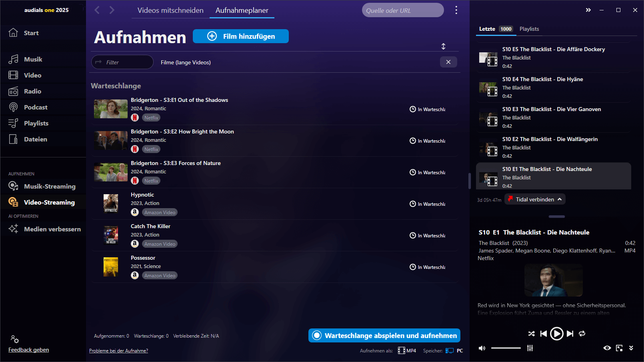644x362 pixels.
Task: Navigate forward with right arrow
Action: click(112, 10)
